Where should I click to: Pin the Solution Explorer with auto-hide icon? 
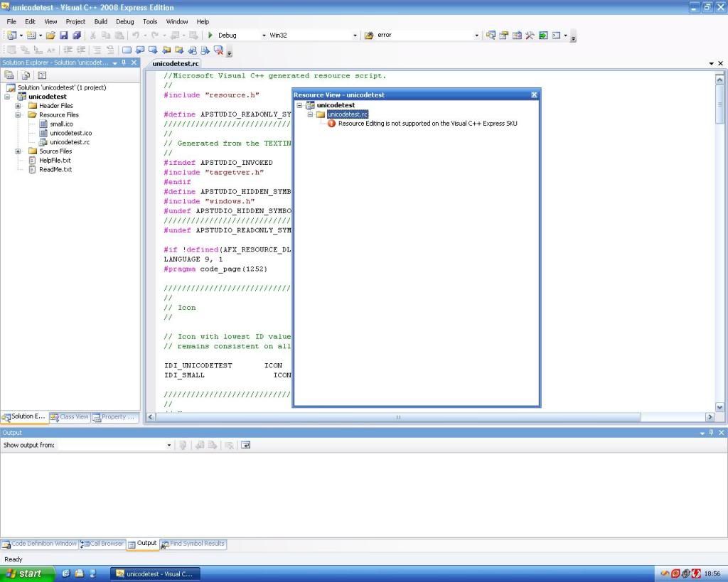124,63
